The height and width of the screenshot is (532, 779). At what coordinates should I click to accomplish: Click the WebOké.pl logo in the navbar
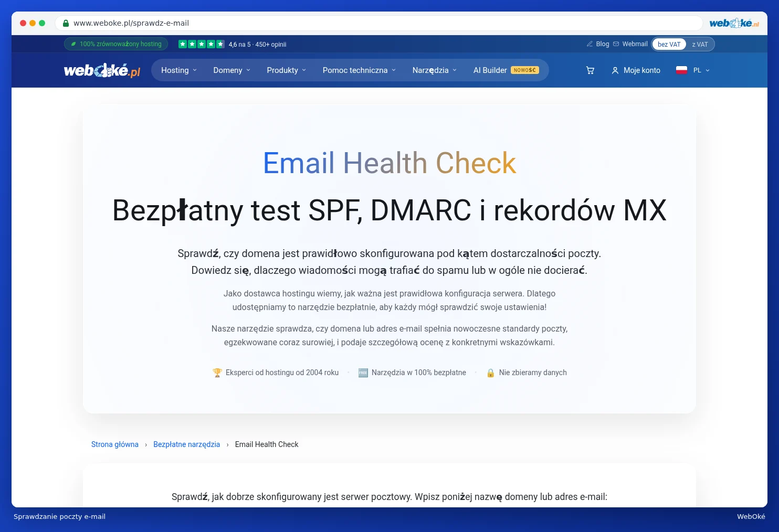click(102, 70)
